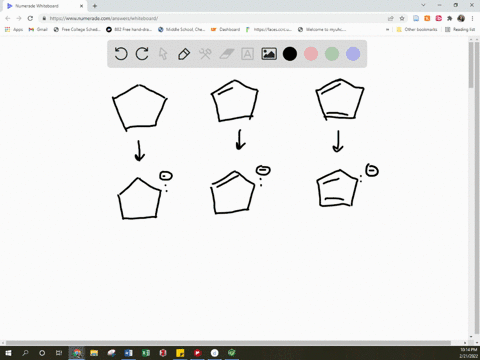Close the Numerade Whiteboard tab
The height and width of the screenshot is (360, 480).
click(81, 6)
